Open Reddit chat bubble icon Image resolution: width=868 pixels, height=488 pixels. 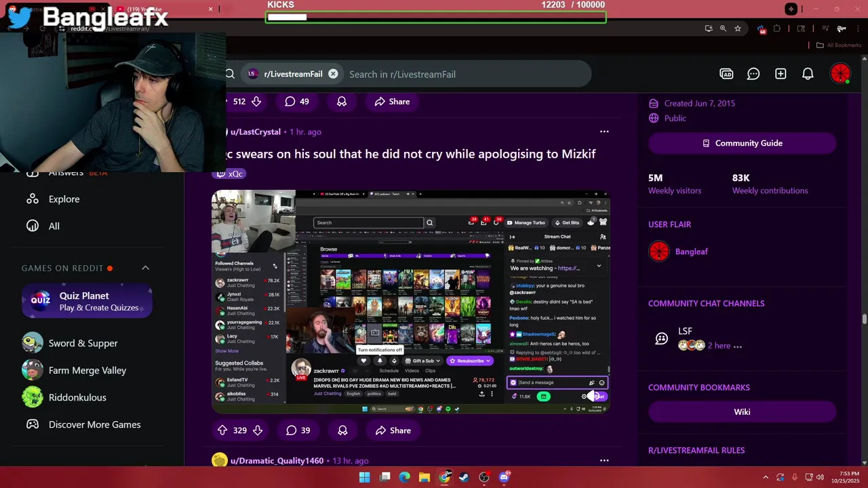(753, 74)
